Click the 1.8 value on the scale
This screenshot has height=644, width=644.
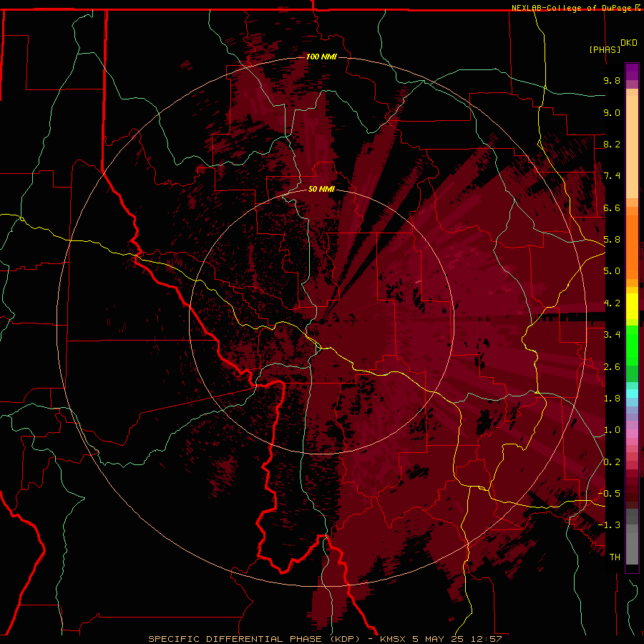pos(612,399)
